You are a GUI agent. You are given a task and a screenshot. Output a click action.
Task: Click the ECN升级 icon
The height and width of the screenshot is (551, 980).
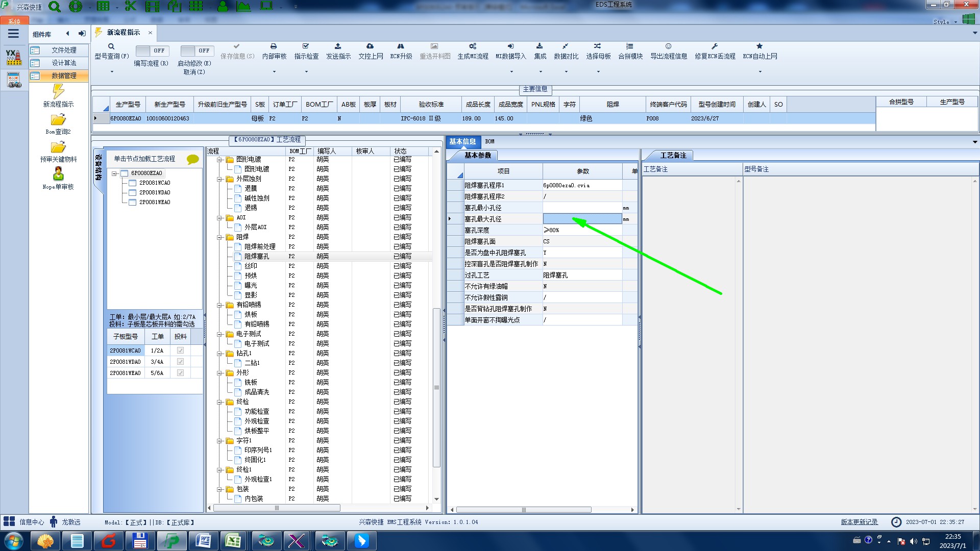pos(401,46)
